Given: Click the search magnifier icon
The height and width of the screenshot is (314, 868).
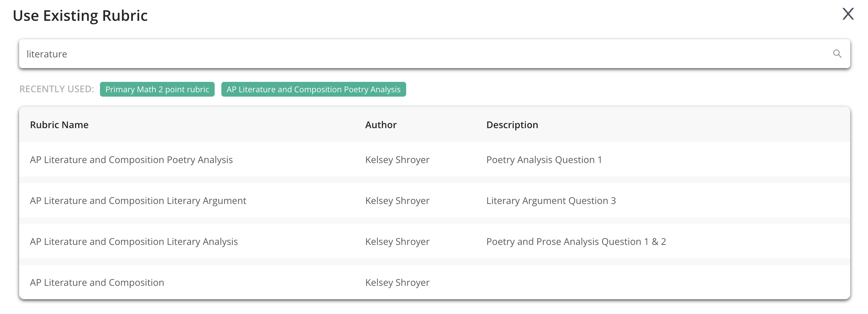Looking at the screenshot, I should [x=838, y=54].
